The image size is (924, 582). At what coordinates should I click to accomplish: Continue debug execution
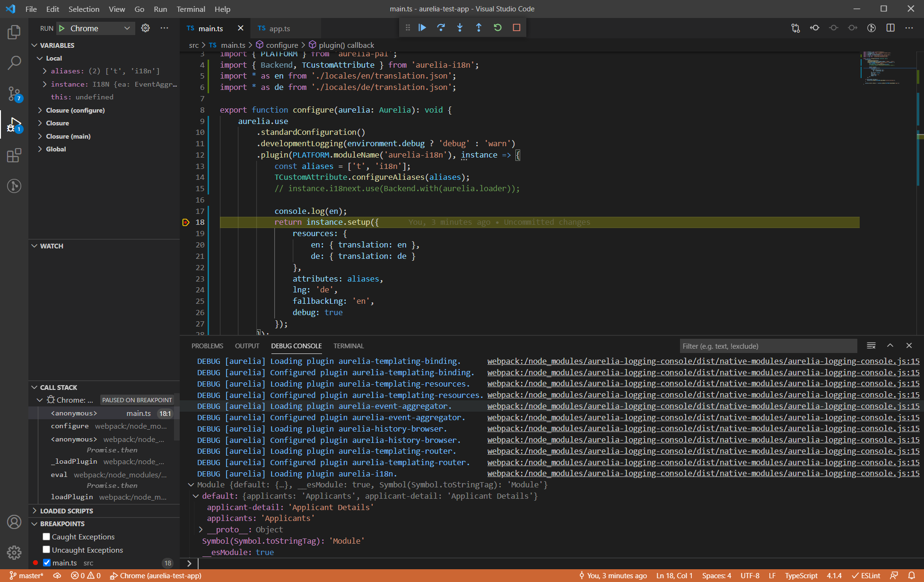click(x=422, y=28)
